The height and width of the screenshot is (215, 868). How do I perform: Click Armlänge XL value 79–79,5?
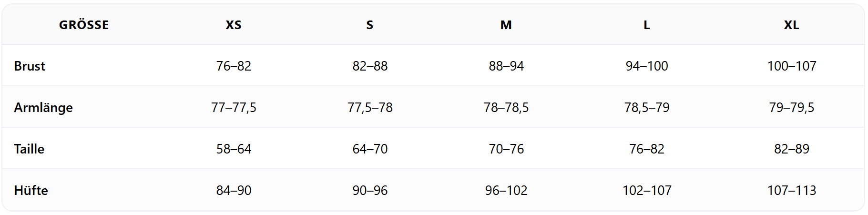click(792, 107)
